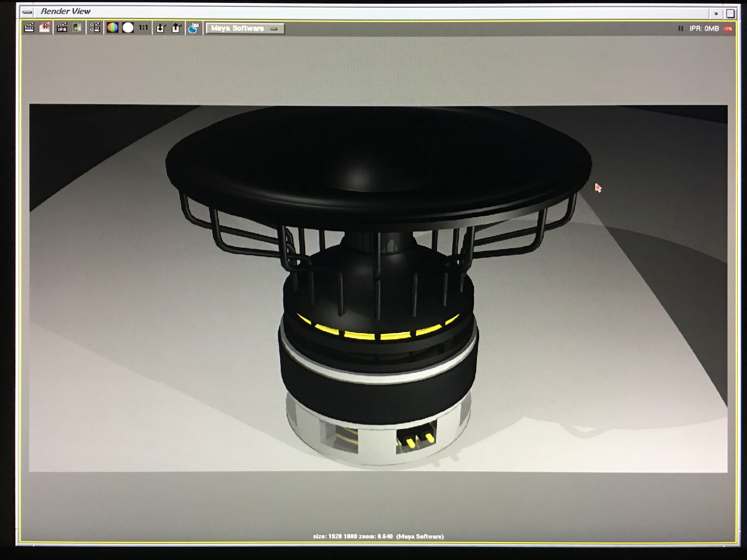The width and height of the screenshot is (747, 560).
Task: Click the size and zoom status text
Action: click(x=378, y=536)
